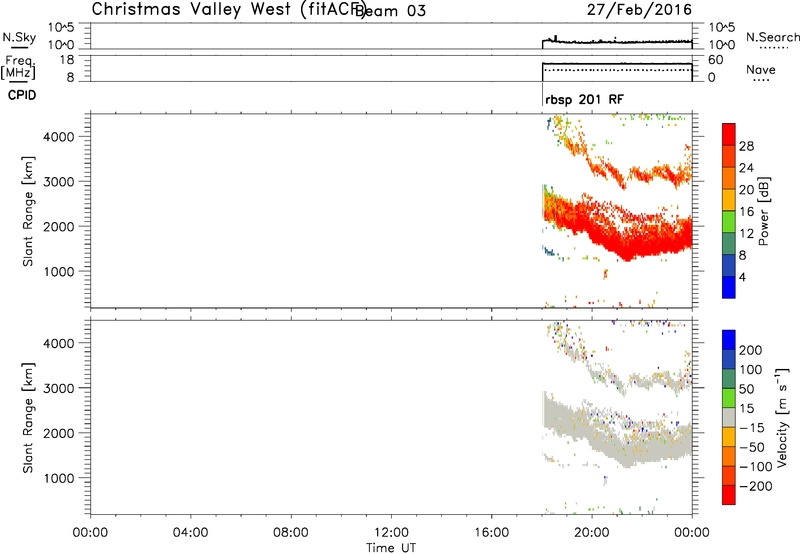The width and height of the screenshot is (800, 554).
Task: Click the N.Sky legend label
Action: (x=19, y=37)
